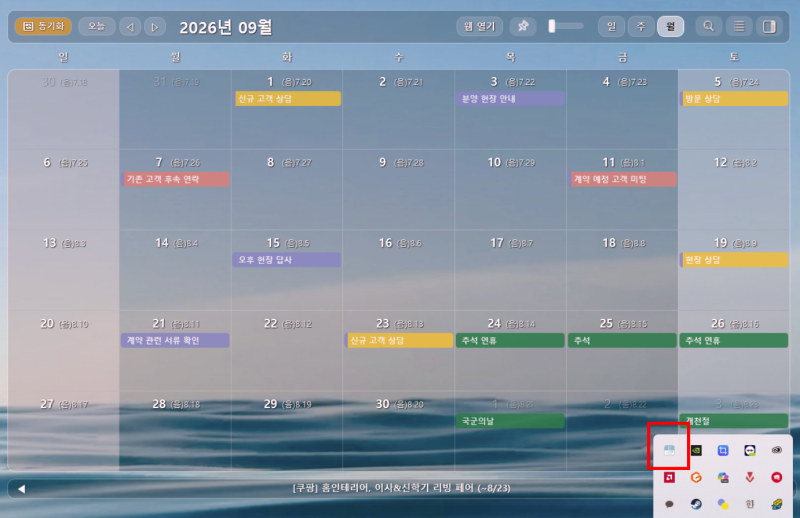Select 추석 연휴 event on Sept 24
Image resolution: width=800 pixels, height=518 pixels.
coord(511,340)
